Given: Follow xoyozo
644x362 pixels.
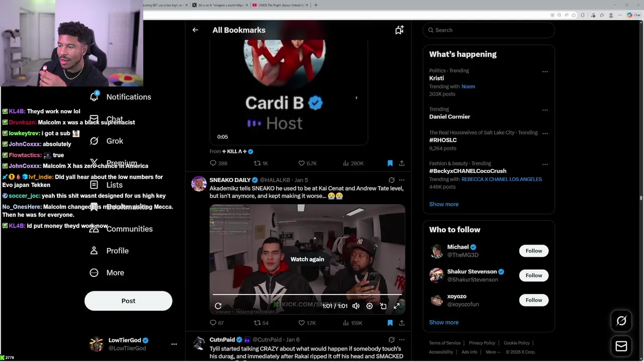Looking at the screenshot, I should (534, 300).
